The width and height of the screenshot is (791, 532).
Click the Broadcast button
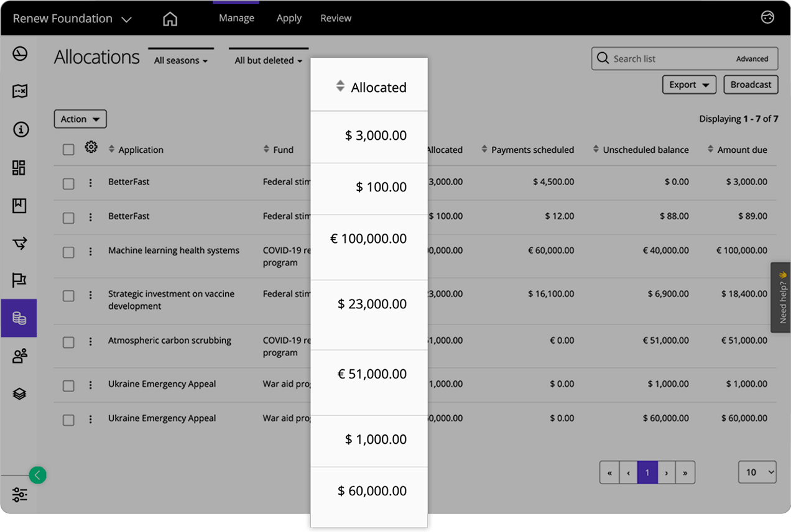coord(751,85)
